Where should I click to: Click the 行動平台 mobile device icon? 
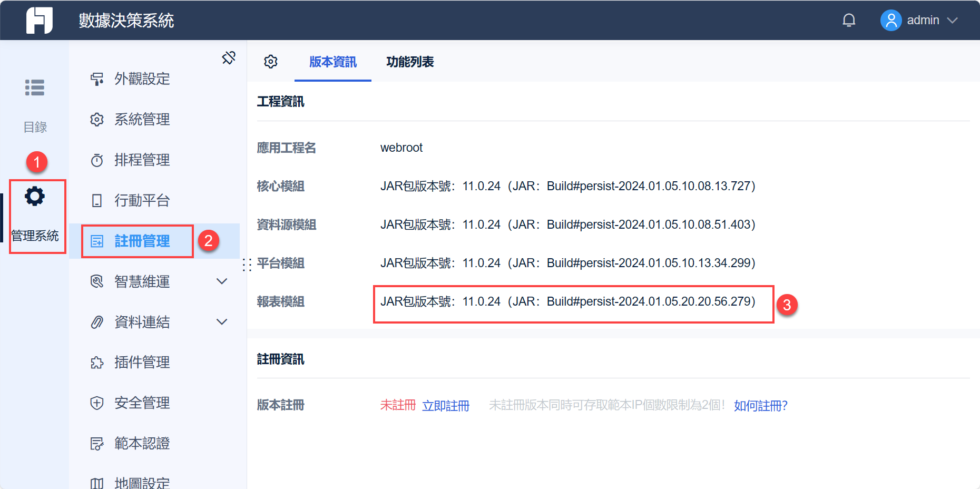tap(97, 201)
